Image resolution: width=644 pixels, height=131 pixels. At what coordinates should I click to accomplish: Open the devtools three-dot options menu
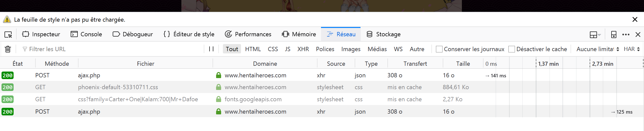pos(626,35)
